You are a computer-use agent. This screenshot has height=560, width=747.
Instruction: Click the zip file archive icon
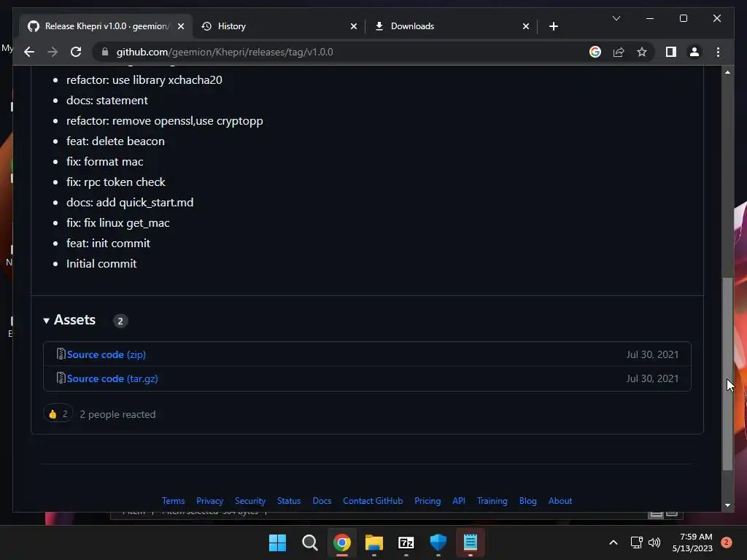(x=61, y=354)
